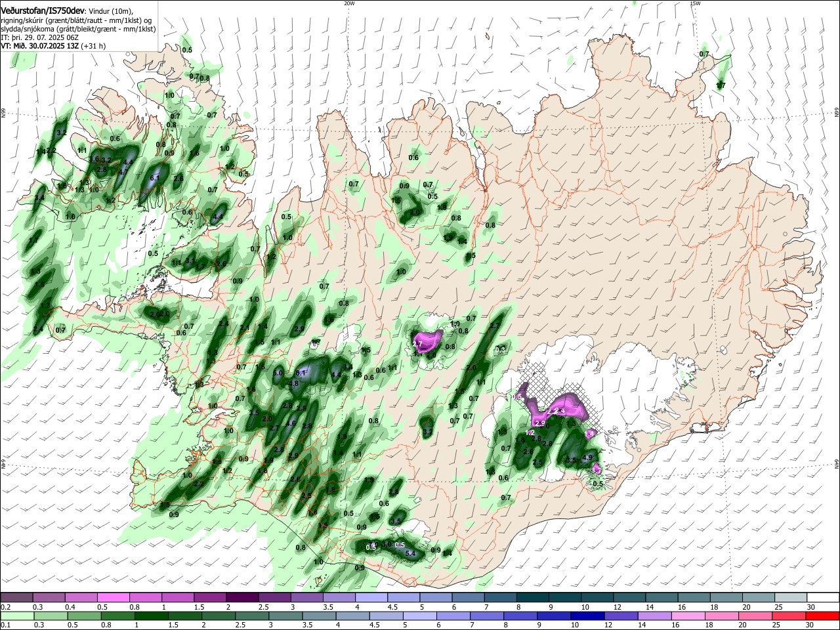The height and width of the screenshot is (630, 840).
Task: Click the 4.9 precipitation value south of Vatnajökull
Action: click(588, 458)
